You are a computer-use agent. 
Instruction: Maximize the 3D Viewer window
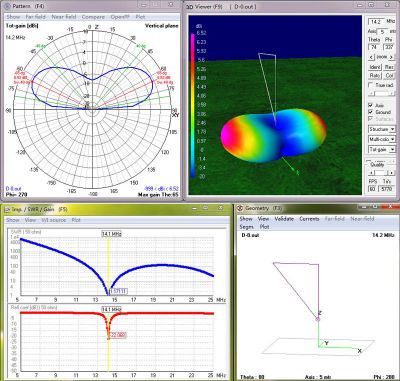click(371, 5)
